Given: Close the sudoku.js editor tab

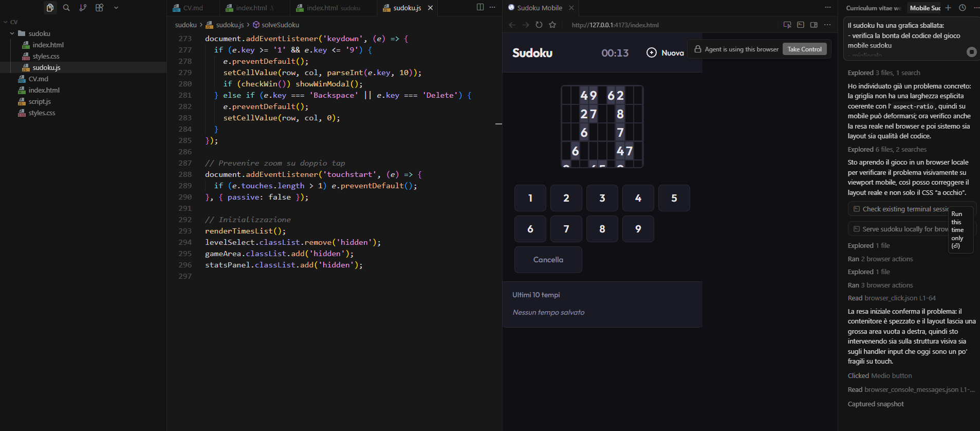Looking at the screenshot, I should tap(430, 8).
